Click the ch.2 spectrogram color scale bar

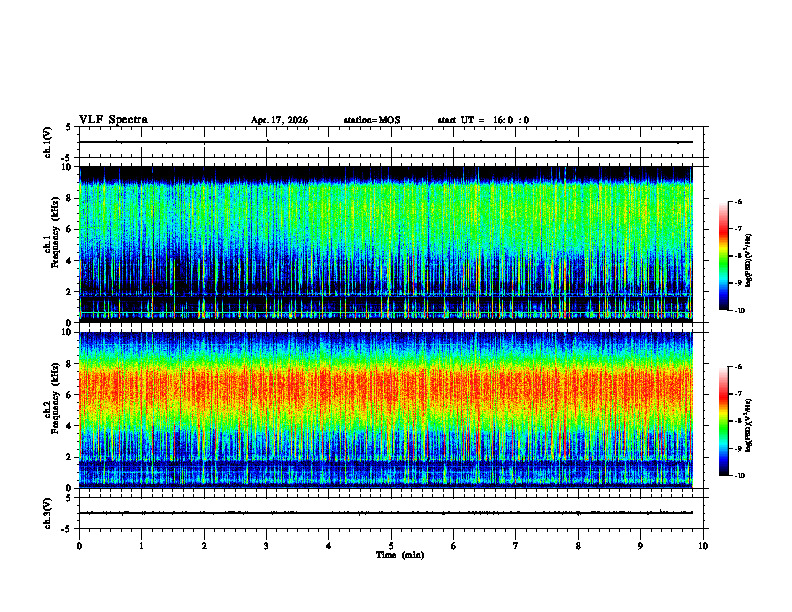[x=724, y=421]
